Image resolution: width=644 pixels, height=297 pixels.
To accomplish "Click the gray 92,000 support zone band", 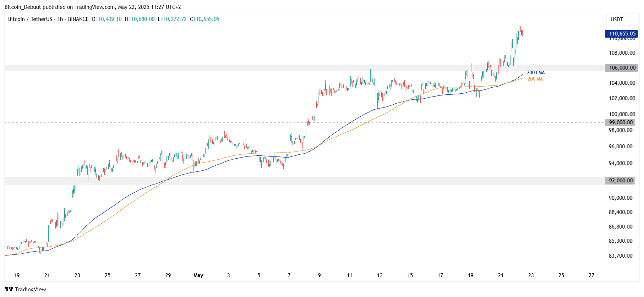I will pos(249,181).
